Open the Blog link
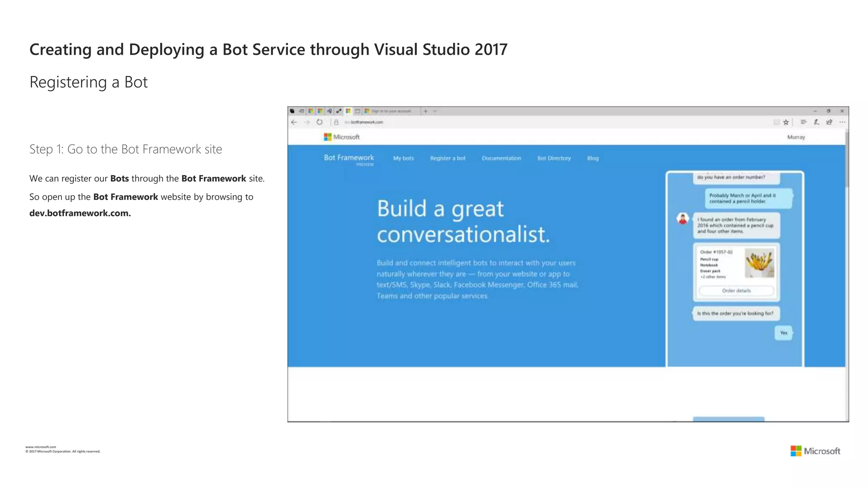Image resolution: width=868 pixels, height=488 pixels. 593,158
